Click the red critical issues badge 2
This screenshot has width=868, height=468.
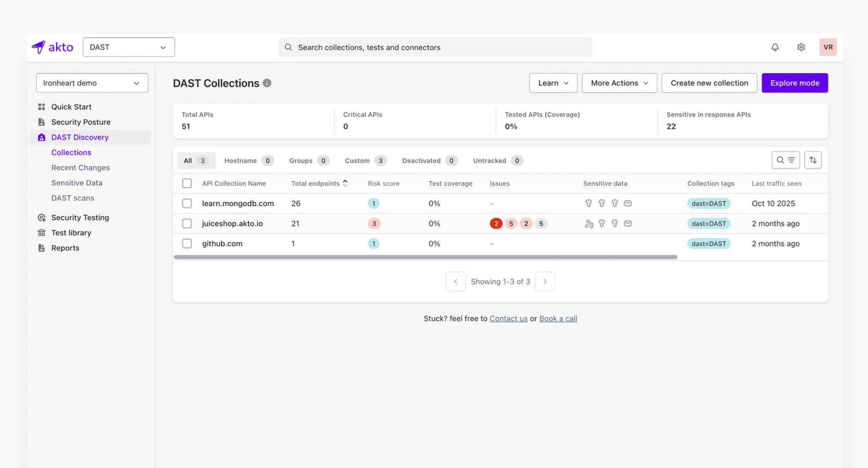pyautogui.click(x=496, y=223)
